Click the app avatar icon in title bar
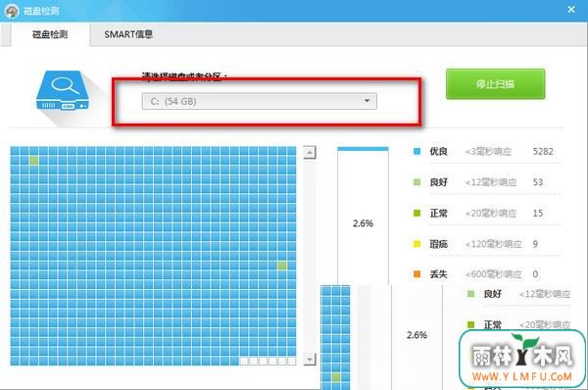The image size is (588, 390). (x=12, y=11)
